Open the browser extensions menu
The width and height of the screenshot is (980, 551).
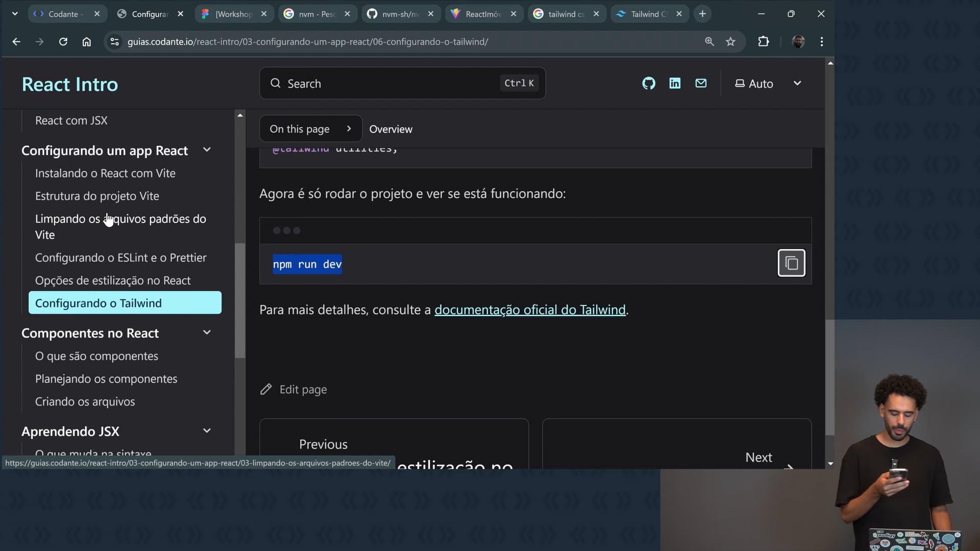tap(764, 42)
